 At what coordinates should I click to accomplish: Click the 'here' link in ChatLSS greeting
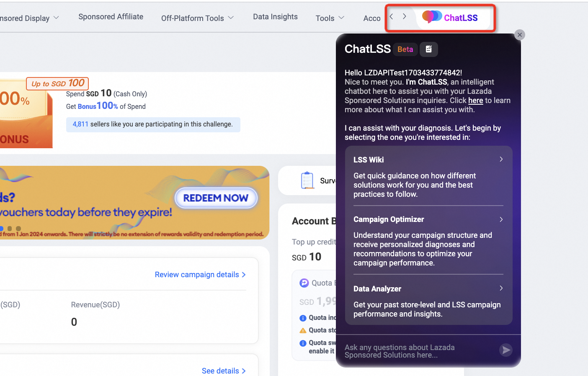click(x=475, y=100)
